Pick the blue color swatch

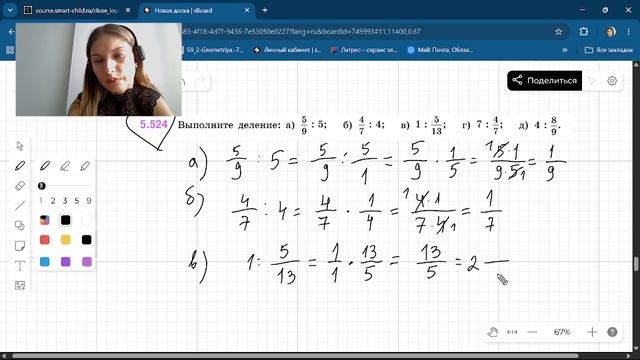(x=44, y=261)
